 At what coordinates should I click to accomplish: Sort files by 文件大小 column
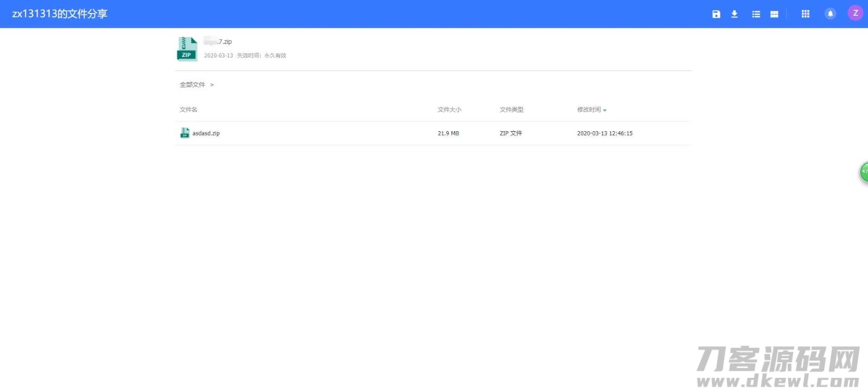tap(449, 110)
